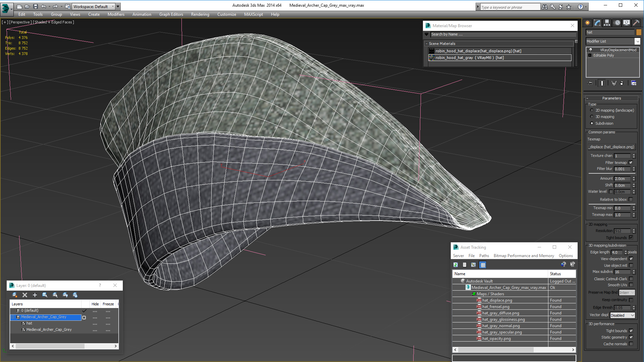The image size is (644, 362).
Task: Open the Hierarchy command panel tab
Action: tap(607, 23)
